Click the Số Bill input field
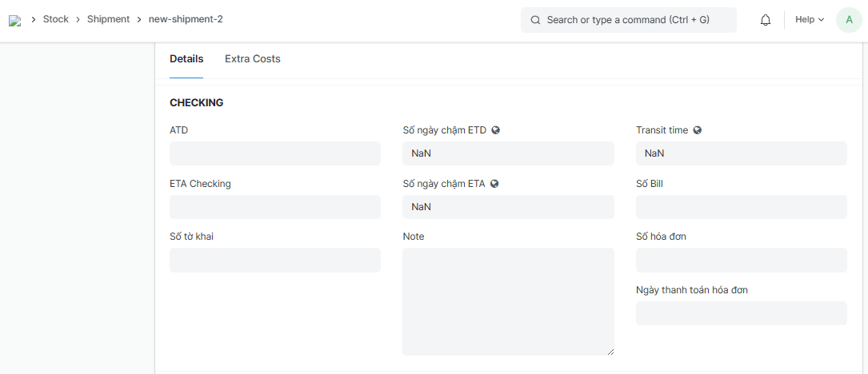Screen dimensions: 868x374 741,207
